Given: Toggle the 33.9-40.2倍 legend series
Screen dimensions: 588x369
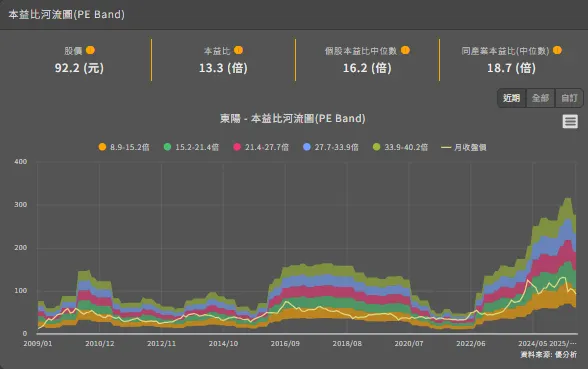Looking at the screenshot, I should pos(400,147).
